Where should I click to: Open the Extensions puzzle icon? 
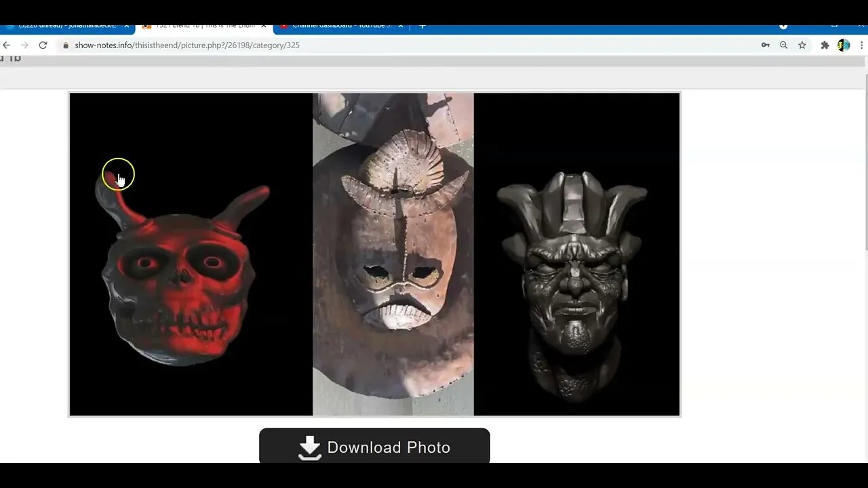(825, 45)
